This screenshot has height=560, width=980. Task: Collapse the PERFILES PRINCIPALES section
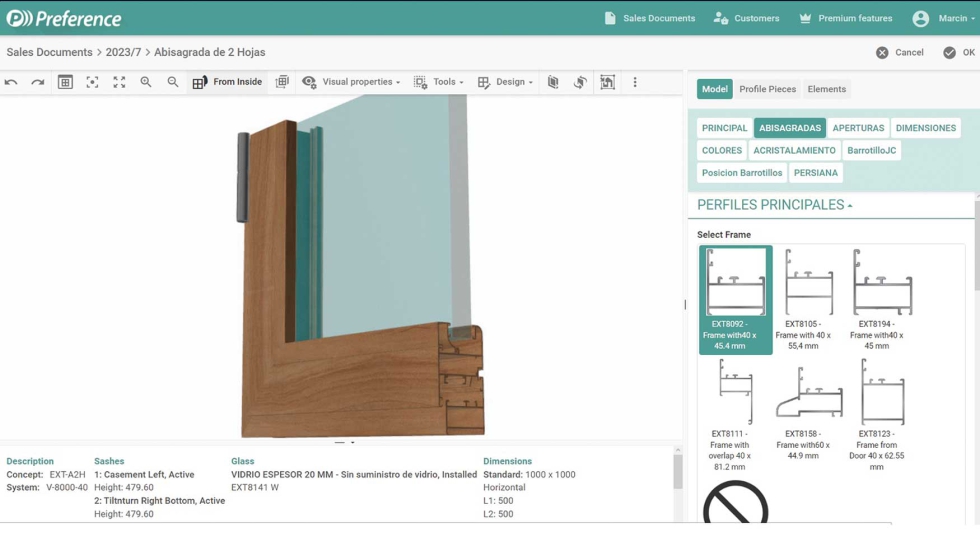coord(774,205)
